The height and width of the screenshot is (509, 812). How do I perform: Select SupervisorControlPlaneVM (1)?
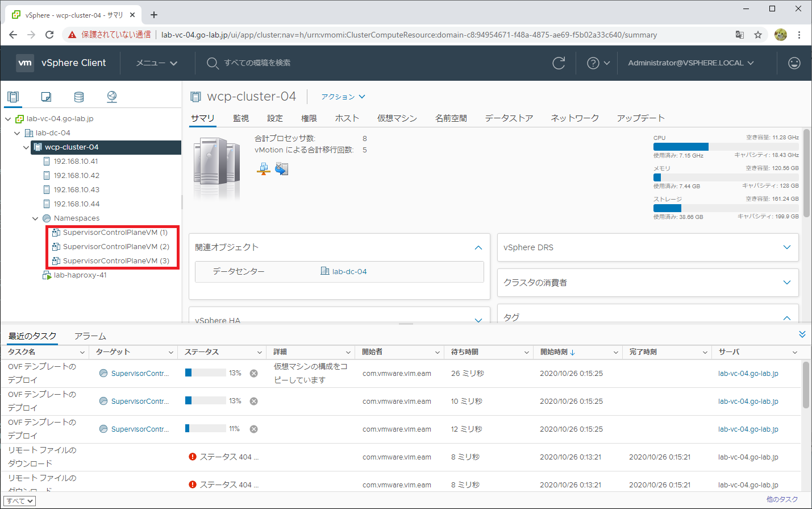pyautogui.click(x=115, y=233)
